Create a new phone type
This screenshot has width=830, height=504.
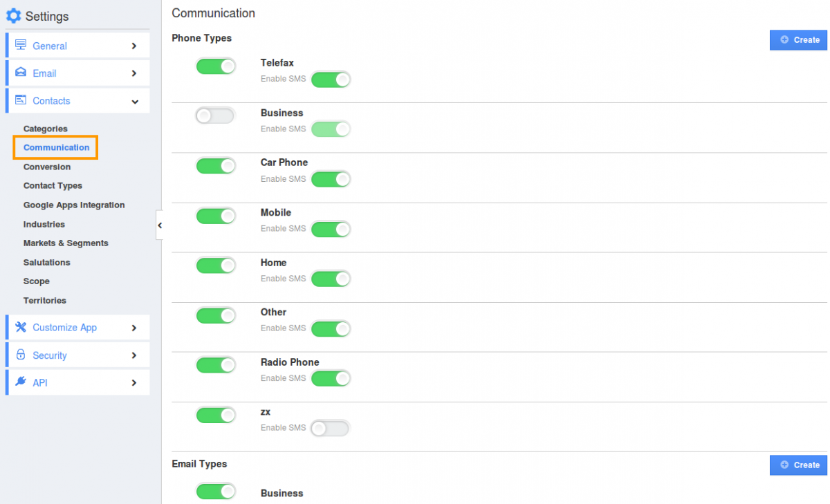tap(799, 40)
